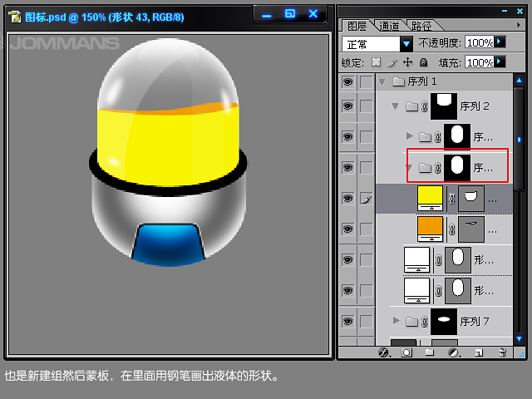The width and height of the screenshot is (532, 399).
Task: Hide the 序列 1 group visibility eye
Action: (347, 81)
